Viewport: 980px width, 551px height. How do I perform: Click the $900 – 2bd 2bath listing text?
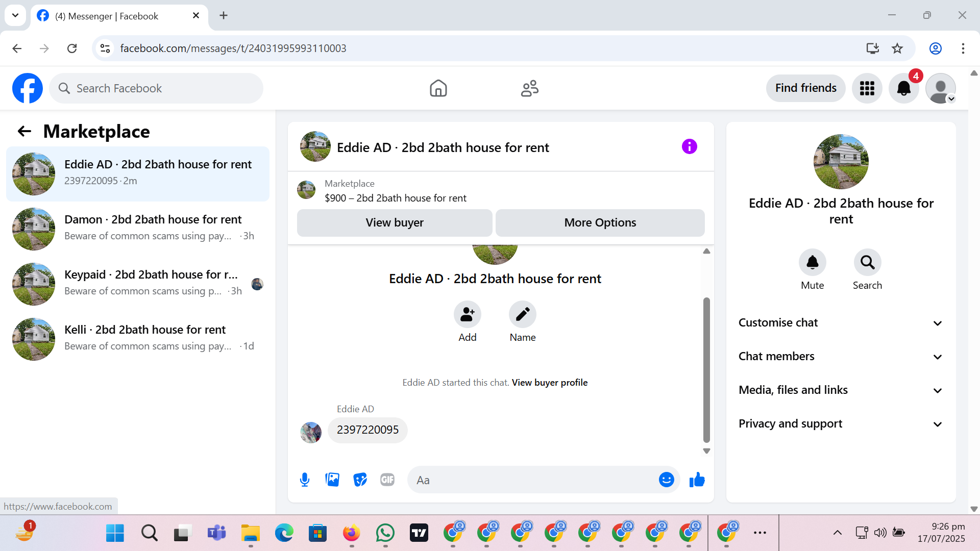396,198
